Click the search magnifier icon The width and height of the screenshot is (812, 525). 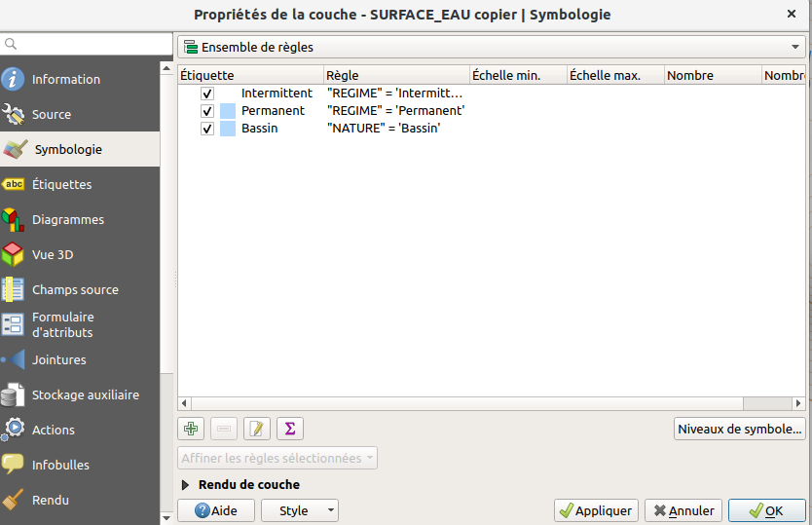click(11, 44)
